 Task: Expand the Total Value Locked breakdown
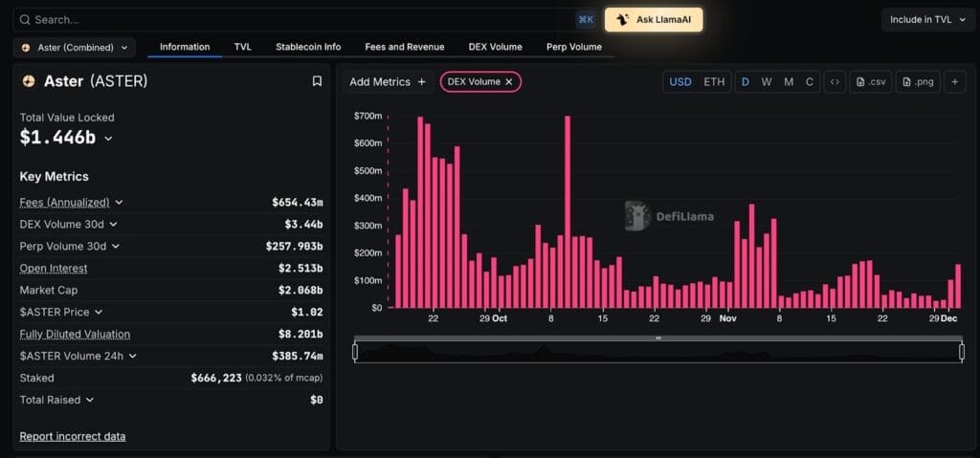pyautogui.click(x=108, y=139)
